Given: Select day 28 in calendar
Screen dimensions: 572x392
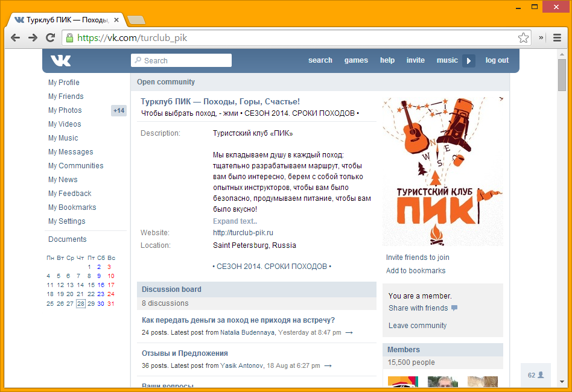Looking at the screenshot, I should point(81,303).
